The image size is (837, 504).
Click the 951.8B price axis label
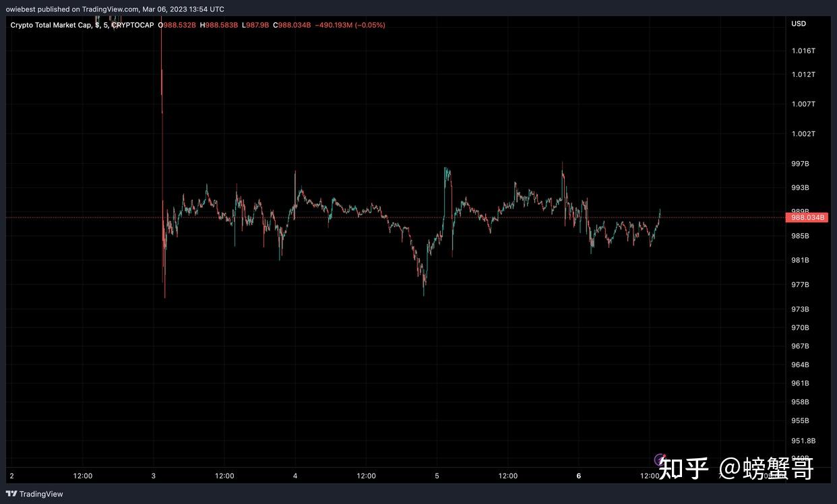coord(803,441)
